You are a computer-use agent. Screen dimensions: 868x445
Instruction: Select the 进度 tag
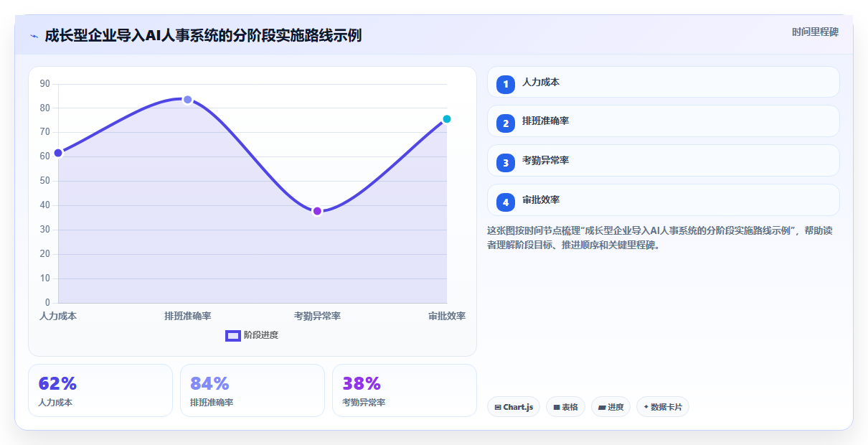[611, 407]
